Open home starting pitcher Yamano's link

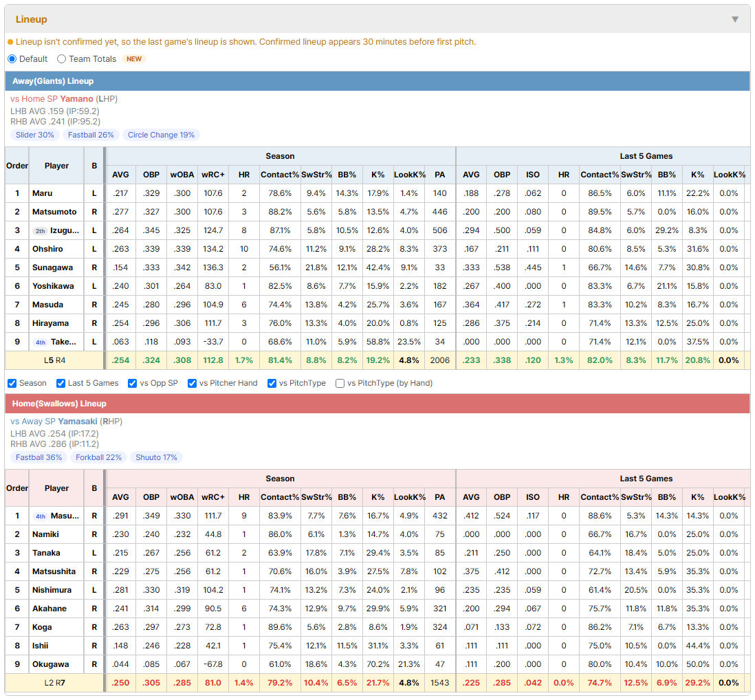pyautogui.click(x=76, y=99)
